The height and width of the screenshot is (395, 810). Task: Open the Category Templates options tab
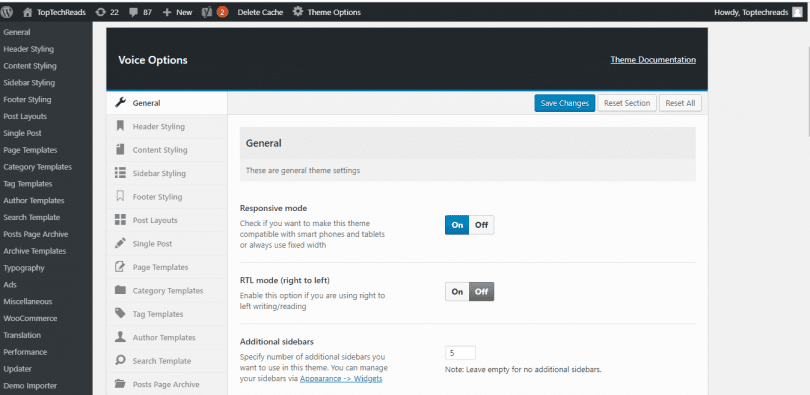point(167,290)
